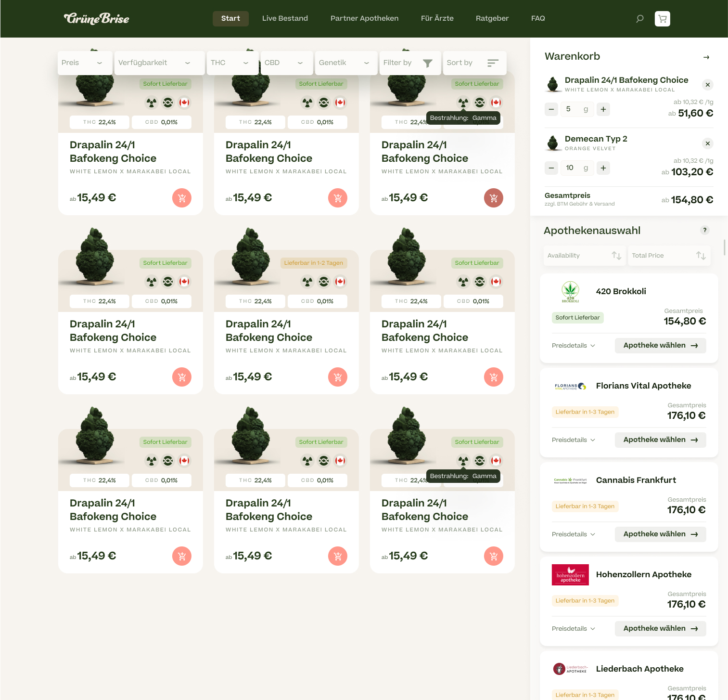The height and width of the screenshot is (700, 728).
Task: Go to Live Bestand tab
Action: (285, 19)
